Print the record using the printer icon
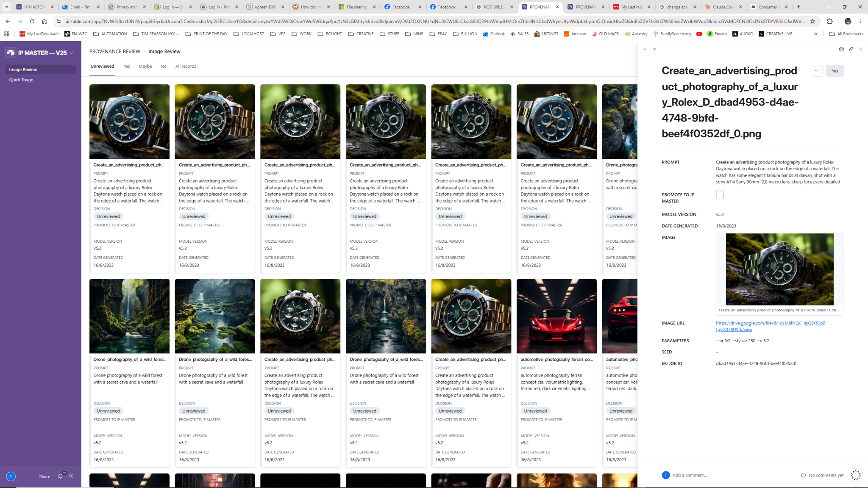This screenshot has height=488, width=868. (x=841, y=49)
